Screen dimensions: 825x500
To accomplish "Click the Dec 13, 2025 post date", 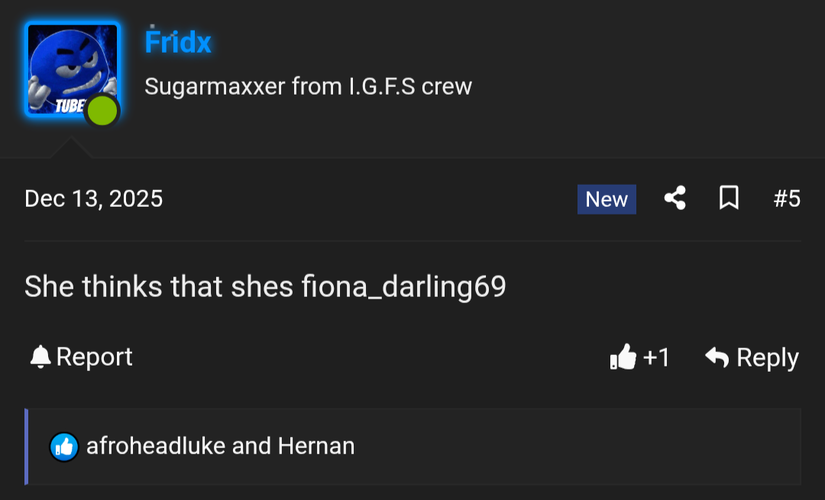I will (93, 199).
